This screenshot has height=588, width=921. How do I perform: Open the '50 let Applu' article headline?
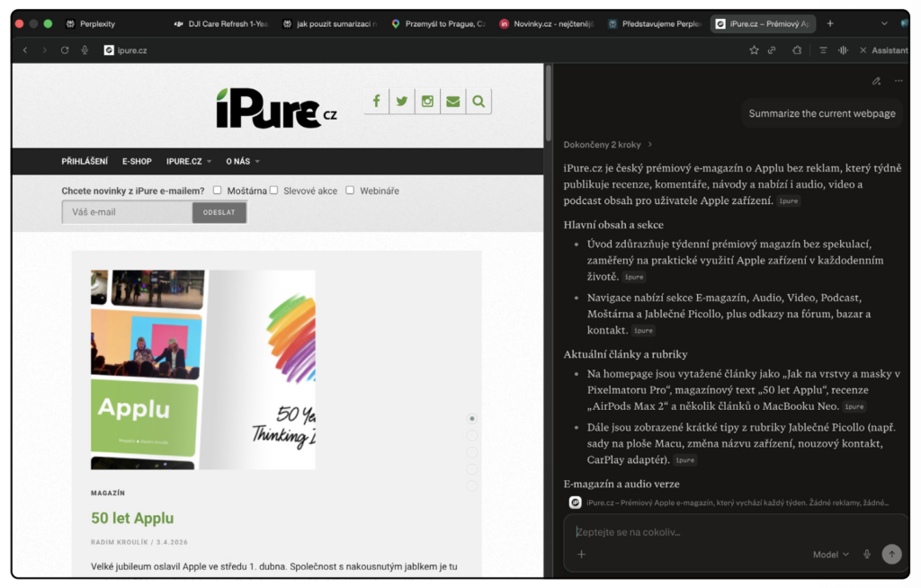point(132,518)
